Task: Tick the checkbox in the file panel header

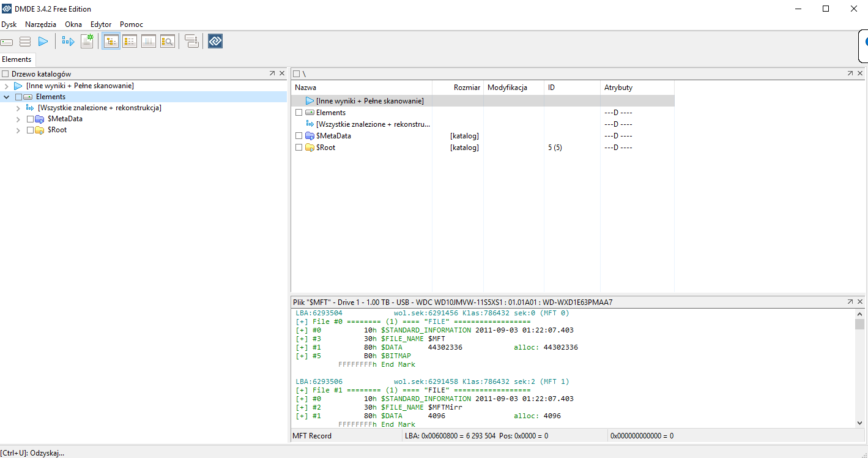Action: 297,74
